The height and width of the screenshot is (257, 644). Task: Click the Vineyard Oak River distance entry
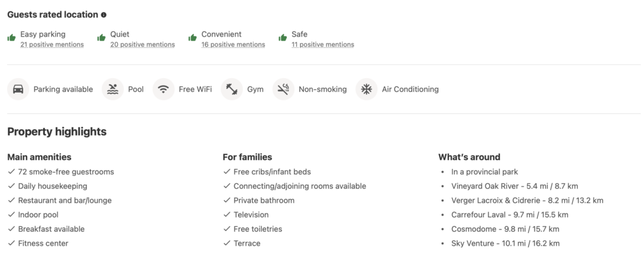(x=514, y=186)
